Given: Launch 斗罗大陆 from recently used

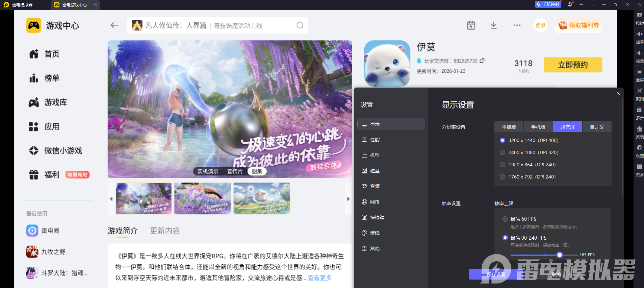Looking at the screenshot, I should tap(57, 273).
